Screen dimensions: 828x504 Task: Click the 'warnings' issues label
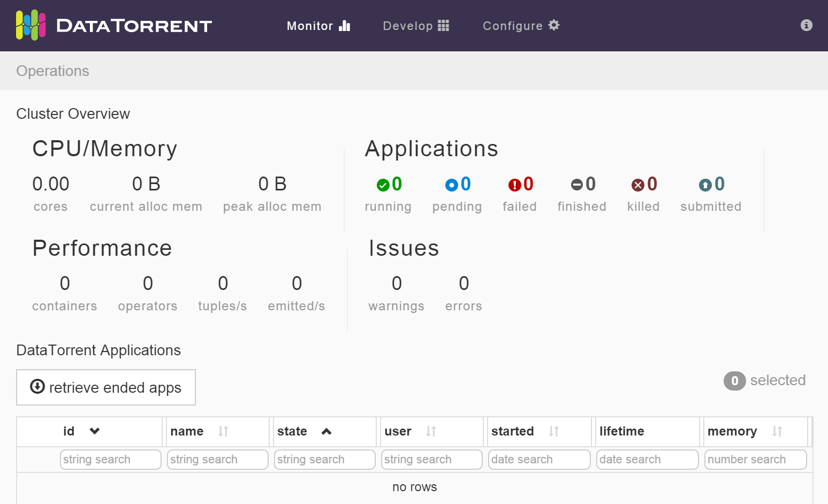[397, 307]
